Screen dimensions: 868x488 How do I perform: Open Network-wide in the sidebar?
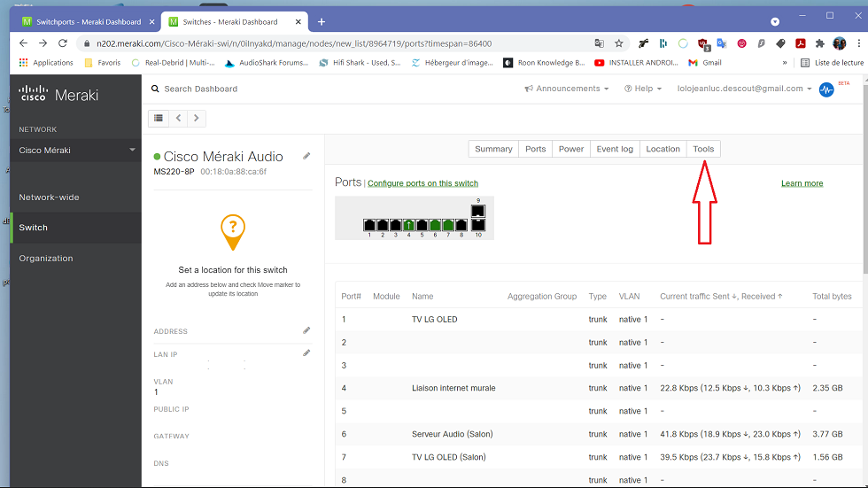49,197
